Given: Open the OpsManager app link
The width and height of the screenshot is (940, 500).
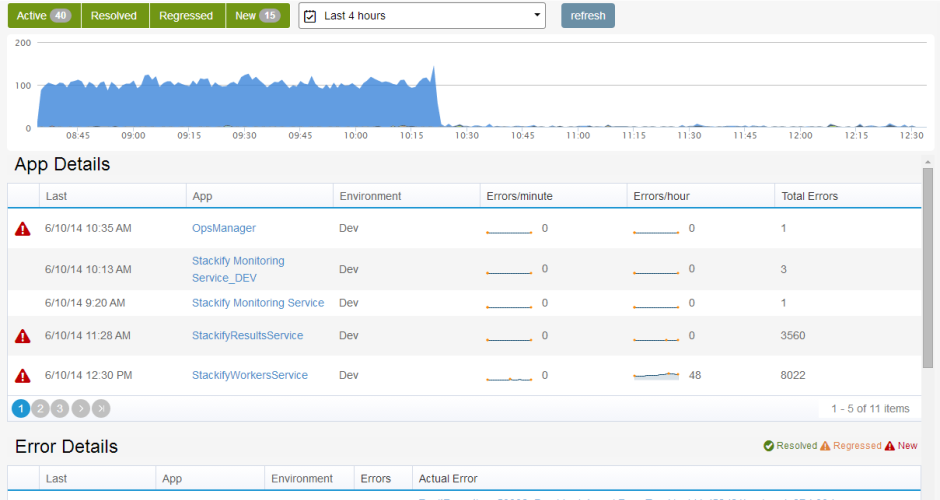Looking at the screenshot, I should (x=224, y=228).
